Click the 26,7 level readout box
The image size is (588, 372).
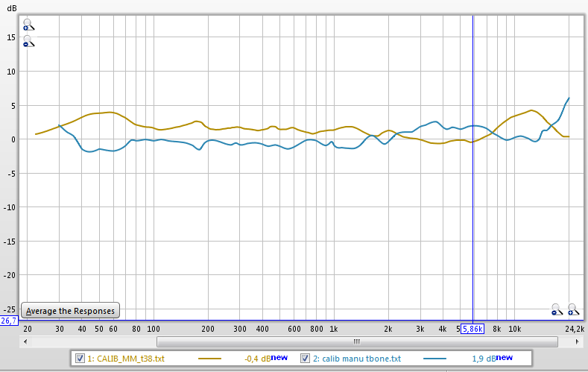click(9, 321)
